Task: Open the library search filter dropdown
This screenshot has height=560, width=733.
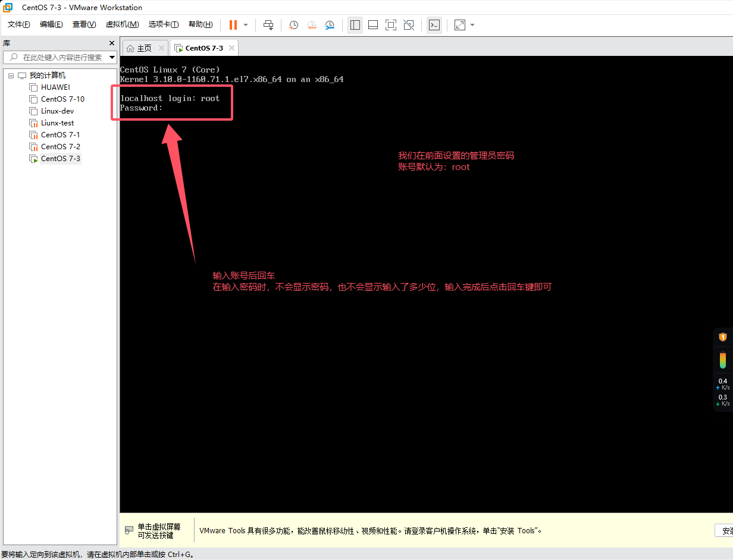Action: tap(112, 58)
